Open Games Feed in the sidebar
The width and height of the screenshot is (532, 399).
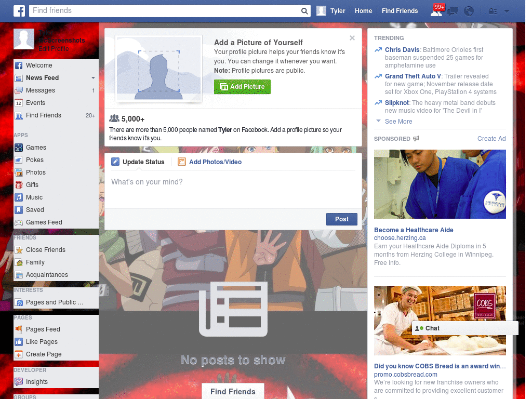[56, 222]
